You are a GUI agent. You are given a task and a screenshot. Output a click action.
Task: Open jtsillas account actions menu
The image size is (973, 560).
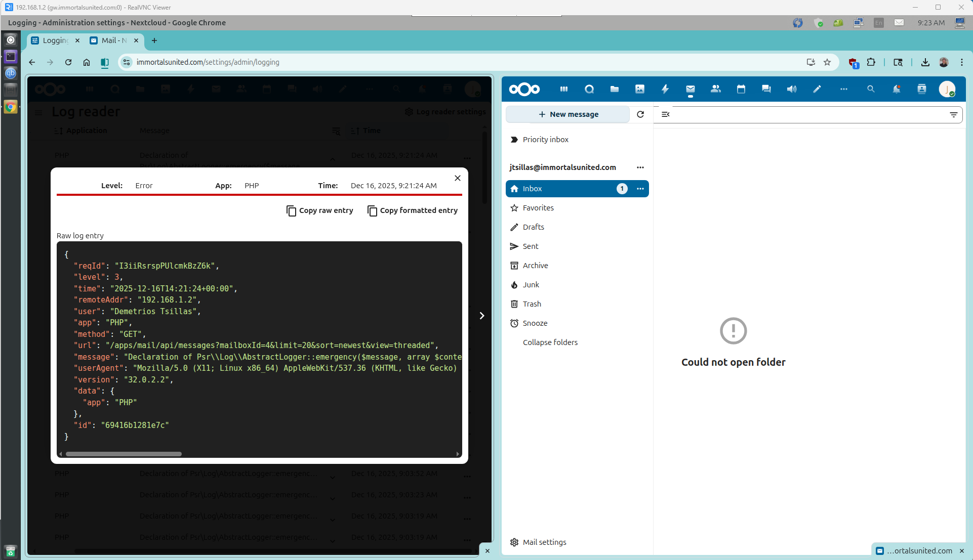pyautogui.click(x=640, y=167)
